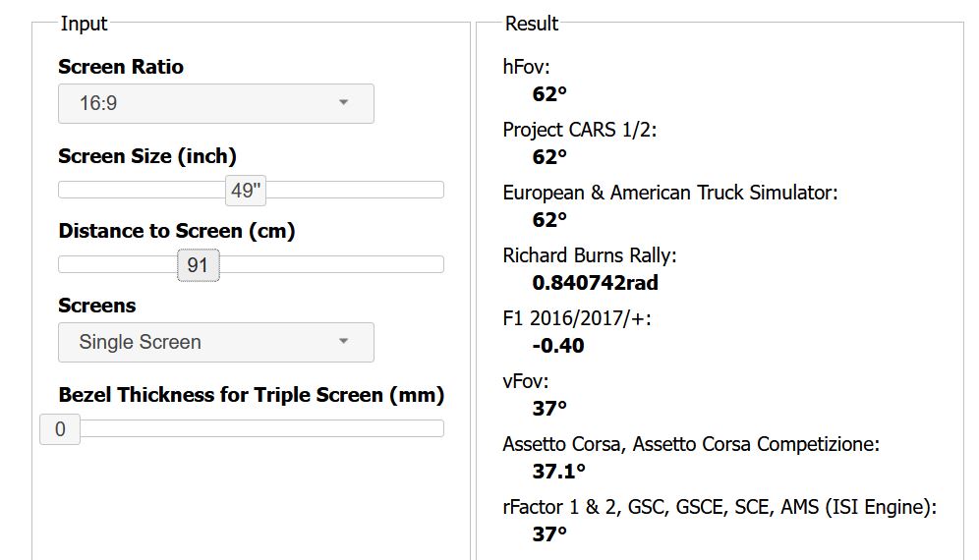This screenshot has width=979, height=560.
Task: Click the Bezel Thickness slider handle at 0
Action: tap(60, 429)
